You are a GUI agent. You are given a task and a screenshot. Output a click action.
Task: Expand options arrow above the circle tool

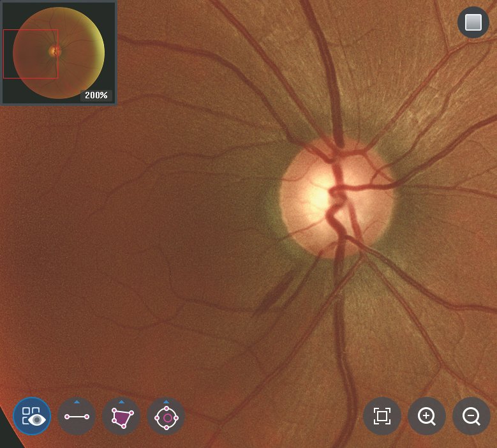tap(167, 402)
